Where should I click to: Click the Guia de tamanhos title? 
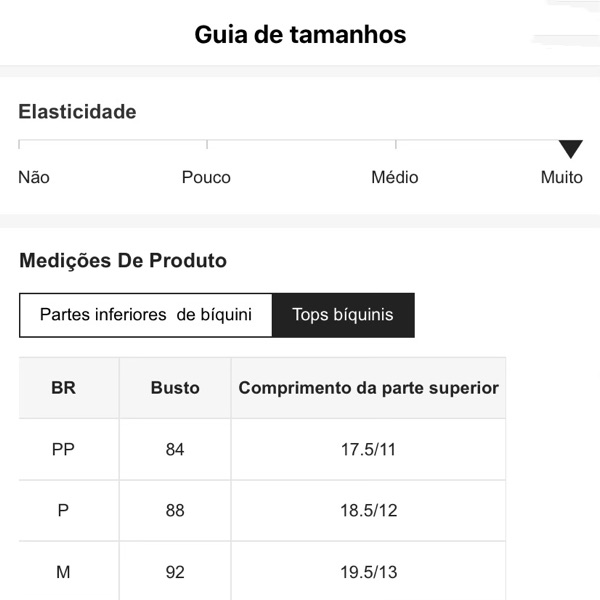point(300,35)
